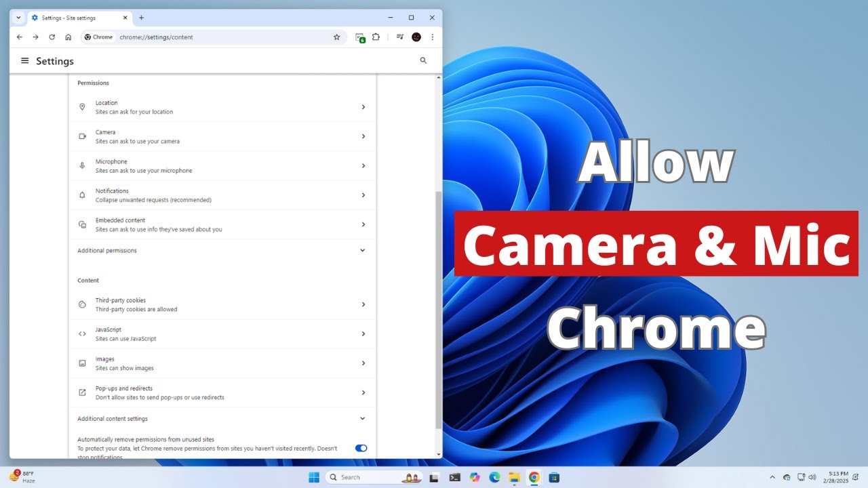Click the settings page scrollbar

click(x=438, y=310)
